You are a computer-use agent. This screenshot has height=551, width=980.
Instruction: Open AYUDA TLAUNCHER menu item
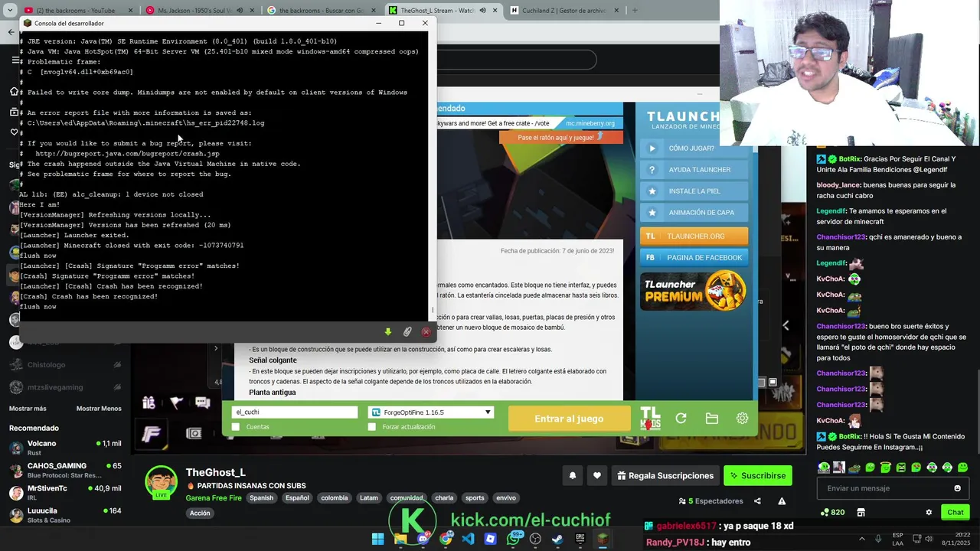click(694, 170)
